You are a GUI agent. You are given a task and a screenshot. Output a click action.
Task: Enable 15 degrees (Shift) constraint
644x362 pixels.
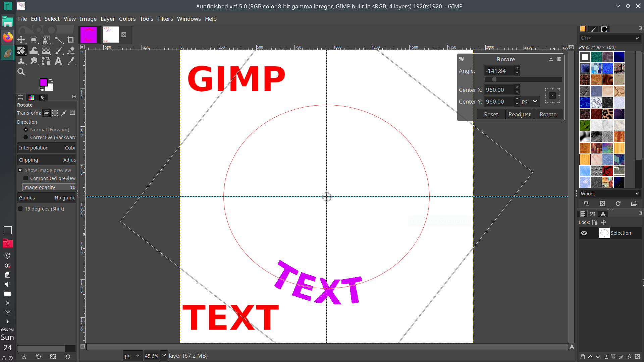coord(41,209)
